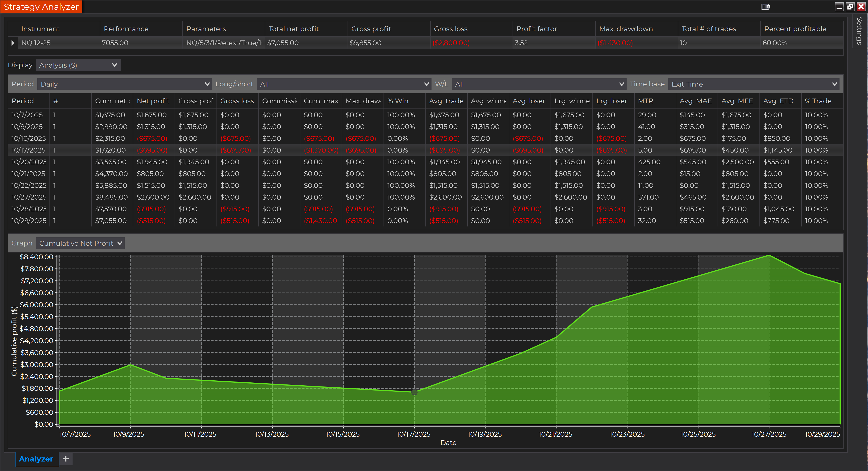
Task: Click the Strategy Analyzer title tab
Action: coord(41,6)
